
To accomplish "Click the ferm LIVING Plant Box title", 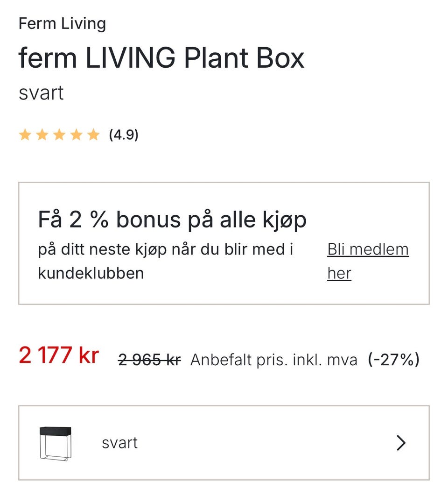I will click(161, 58).
